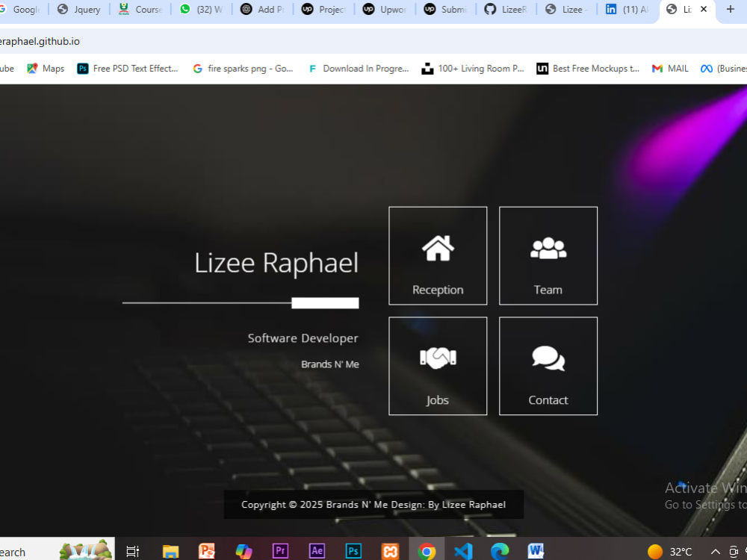747x560 pixels.
Task: Open Microsoft Word from the taskbar
Action: (x=536, y=551)
